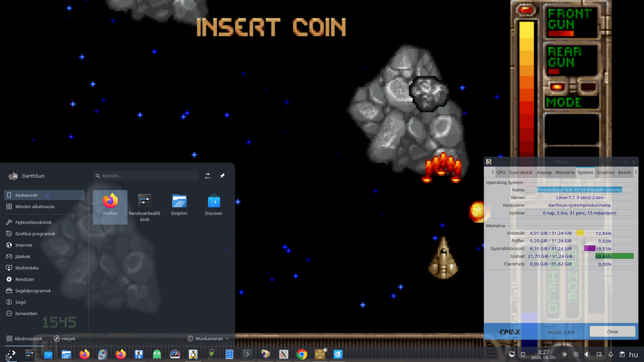Click the Gyorsítótárazott memory bar
Screen dimensions: 644x362
605,248
